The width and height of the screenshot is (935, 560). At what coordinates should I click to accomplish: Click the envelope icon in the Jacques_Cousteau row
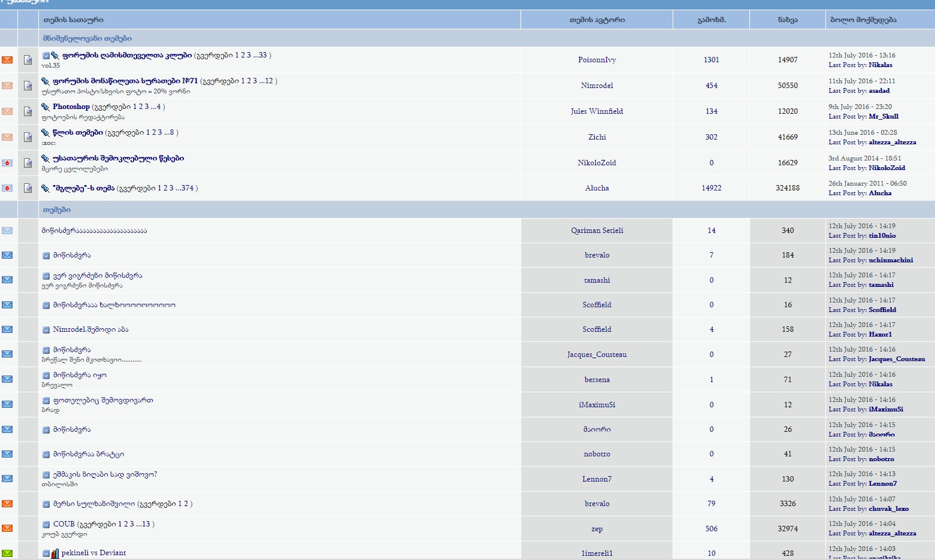(x=7, y=354)
